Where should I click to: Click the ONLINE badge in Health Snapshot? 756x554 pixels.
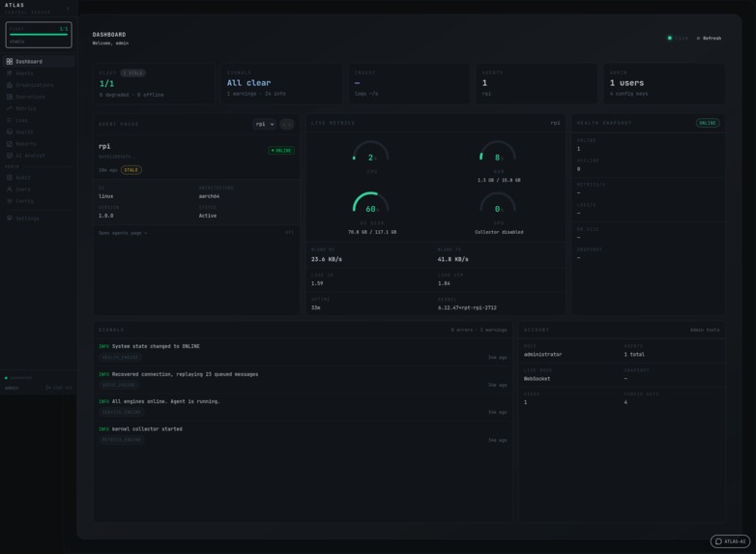point(708,123)
